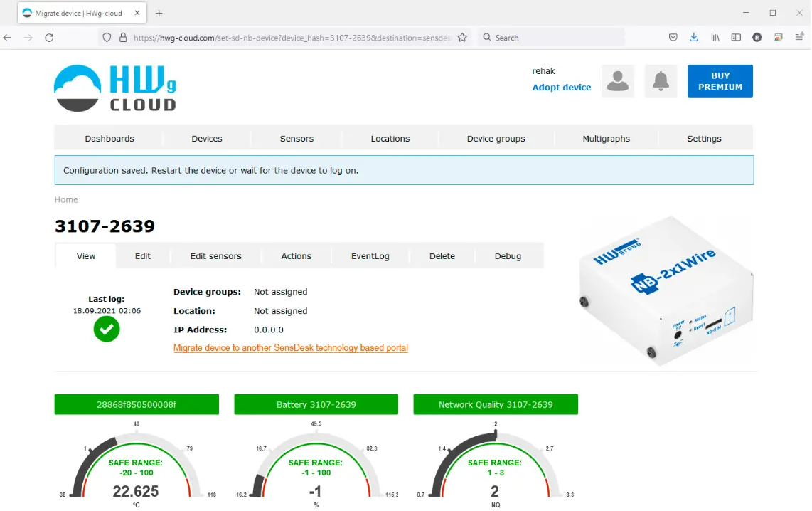Open the Multigraphs menu
Image resolution: width=812 pixels, height=511 pixels.
[x=606, y=138]
